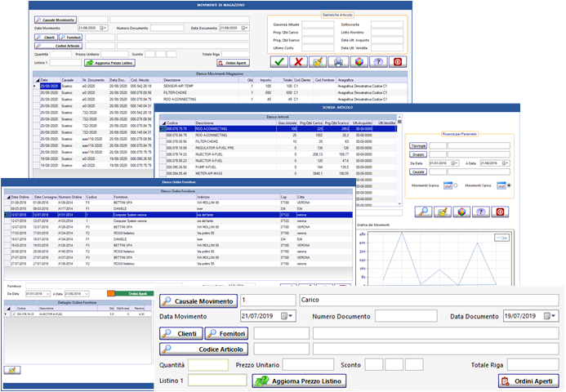Open help bubble icon in Scheda Articolo
Viewport: 566px width, 392px height.
481,212
